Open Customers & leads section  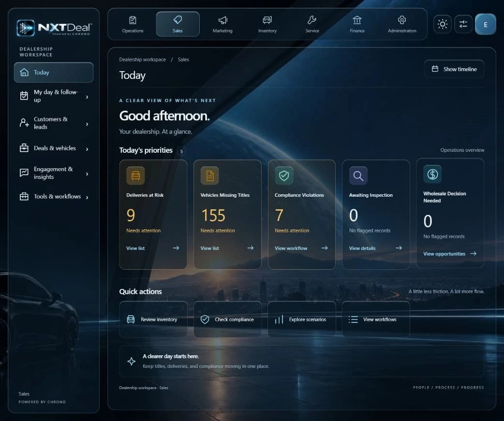(x=54, y=123)
